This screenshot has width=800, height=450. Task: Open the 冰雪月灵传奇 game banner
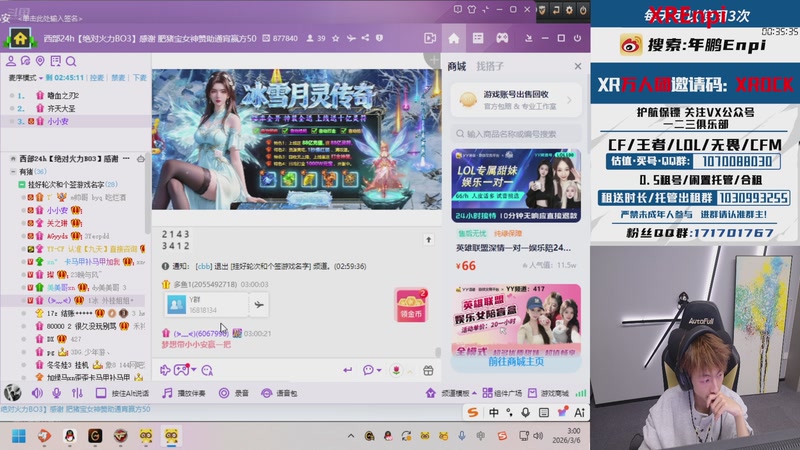click(x=296, y=139)
